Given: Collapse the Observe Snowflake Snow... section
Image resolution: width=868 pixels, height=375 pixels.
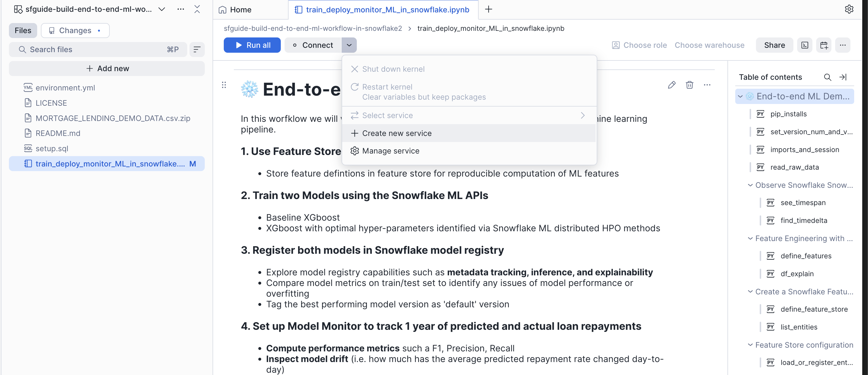Looking at the screenshot, I should coord(750,185).
